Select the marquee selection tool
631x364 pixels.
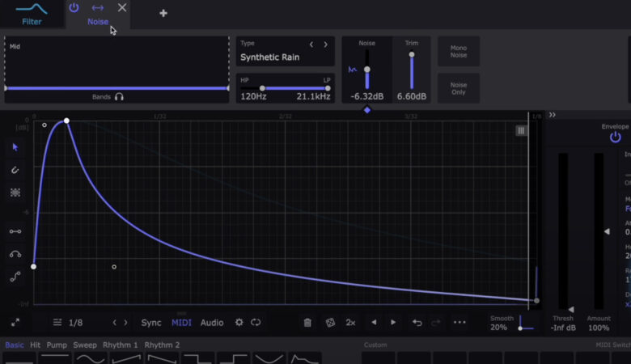[15, 193]
